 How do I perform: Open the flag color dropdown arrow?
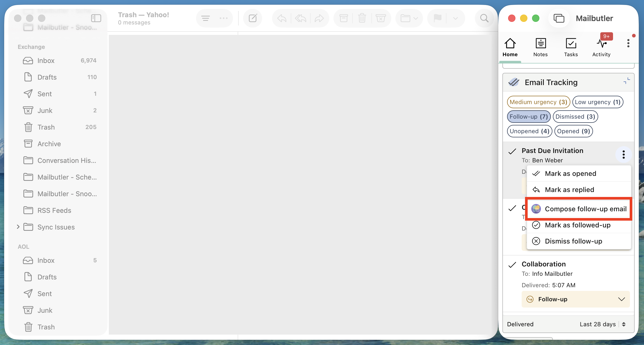coord(455,18)
